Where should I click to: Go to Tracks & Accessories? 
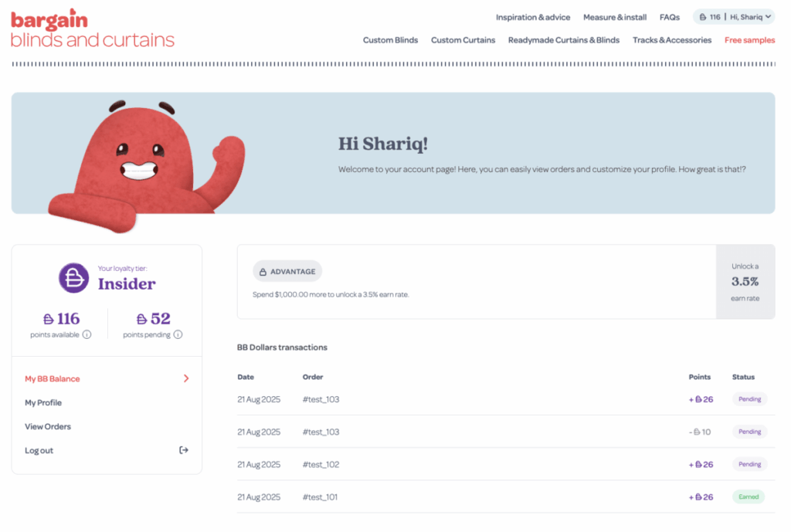[671, 40]
